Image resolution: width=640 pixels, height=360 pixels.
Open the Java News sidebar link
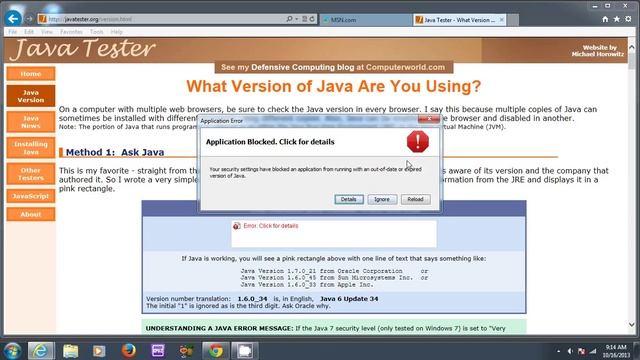point(31,122)
